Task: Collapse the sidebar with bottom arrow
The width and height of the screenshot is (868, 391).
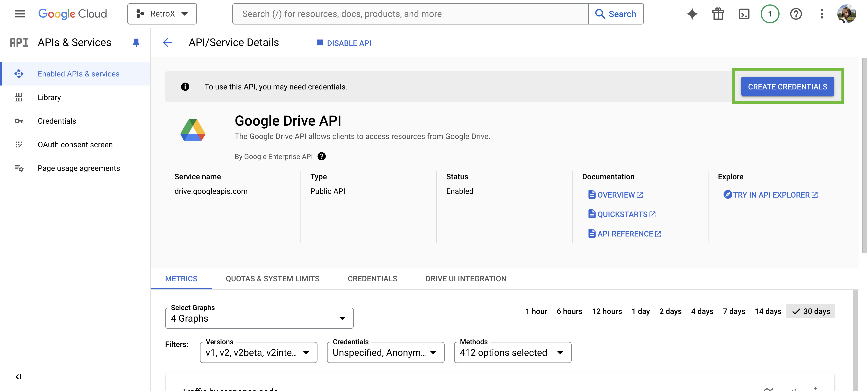Action: (x=18, y=377)
